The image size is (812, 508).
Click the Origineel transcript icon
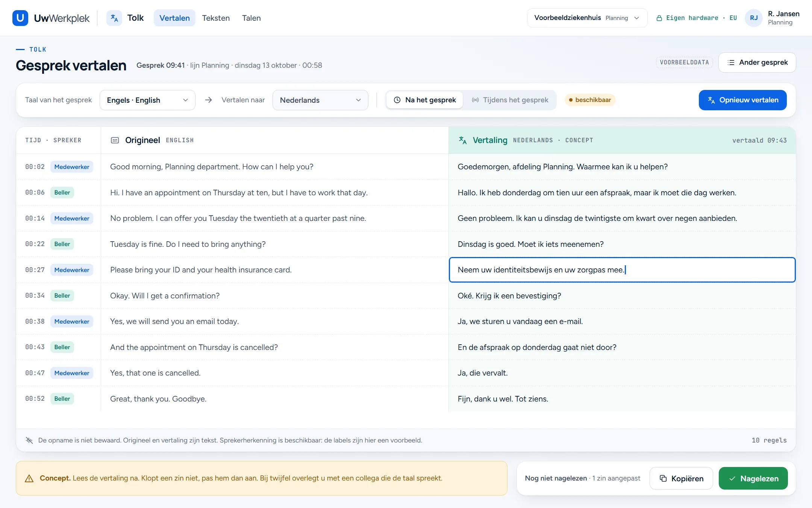tap(115, 140)
